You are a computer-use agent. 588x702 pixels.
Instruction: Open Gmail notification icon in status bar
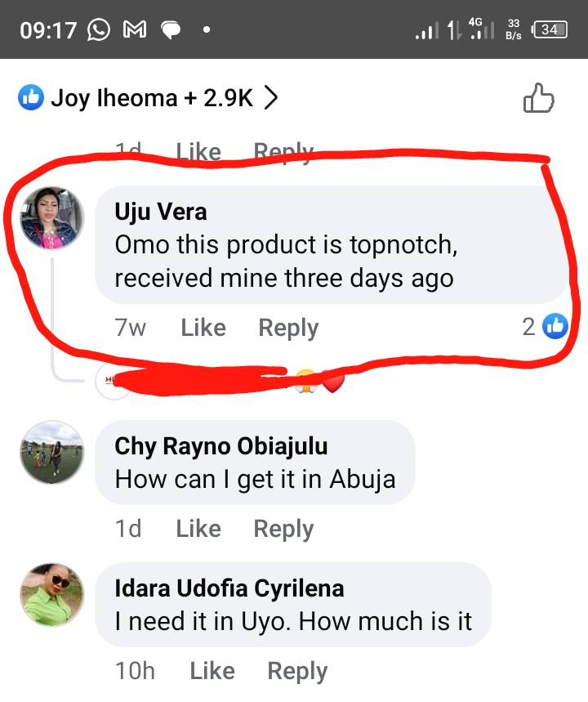[x=134, y=30]
